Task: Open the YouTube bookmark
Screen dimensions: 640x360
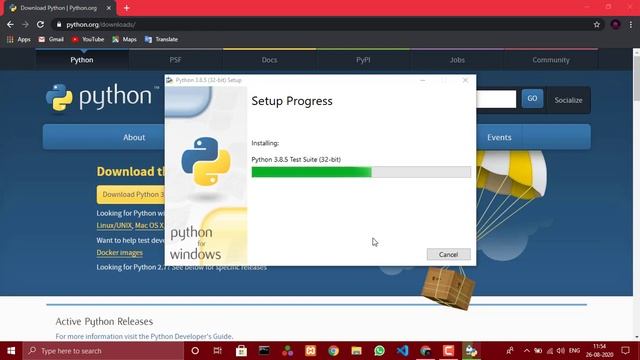Action: point(88,39)
